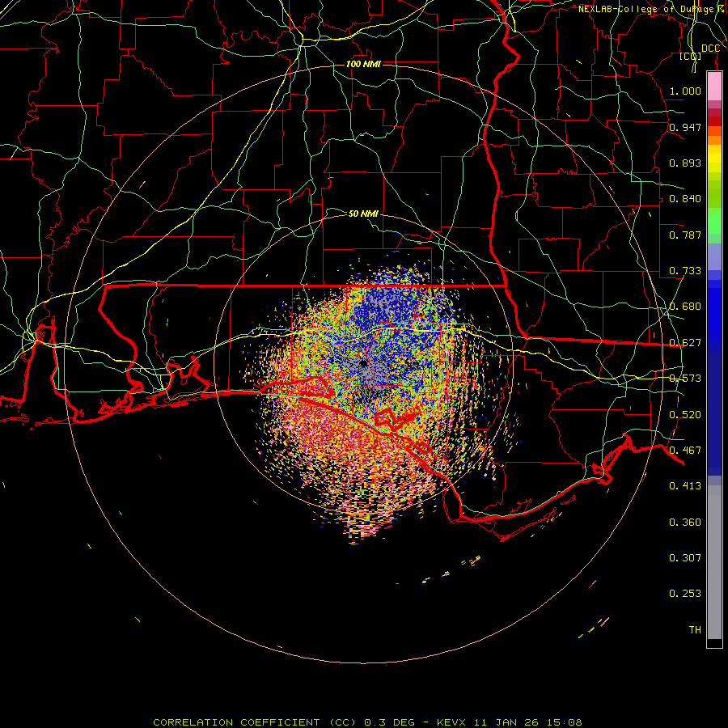Click the DCC product label
This screenshot has width=728, height=728.
tap(710, 49)
